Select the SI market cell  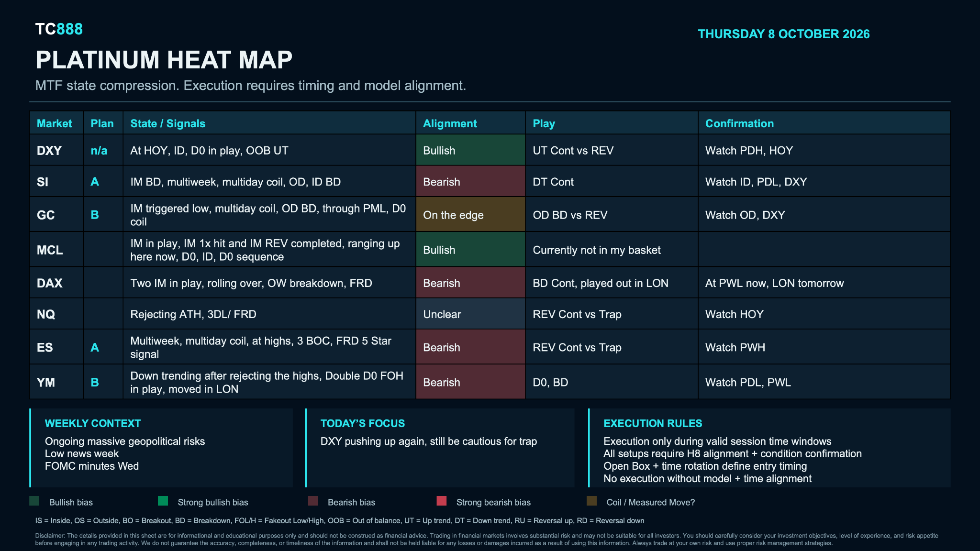56,182
